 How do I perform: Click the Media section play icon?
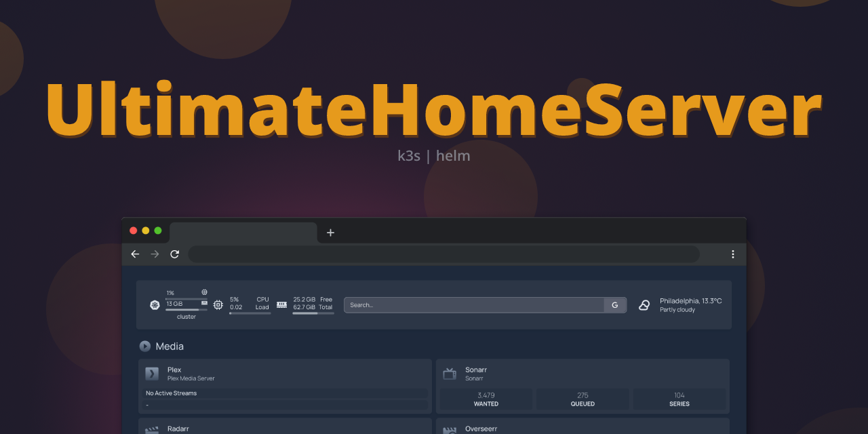145,346
